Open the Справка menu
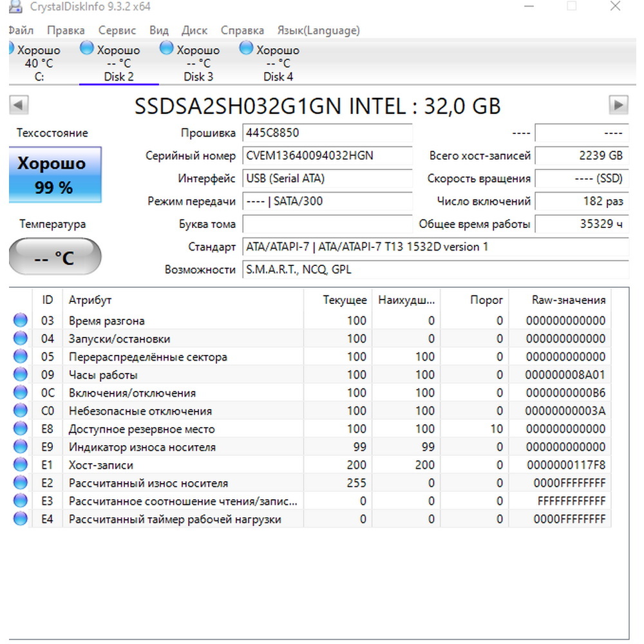Screen dimensions: 644x644 coord(242,30)
